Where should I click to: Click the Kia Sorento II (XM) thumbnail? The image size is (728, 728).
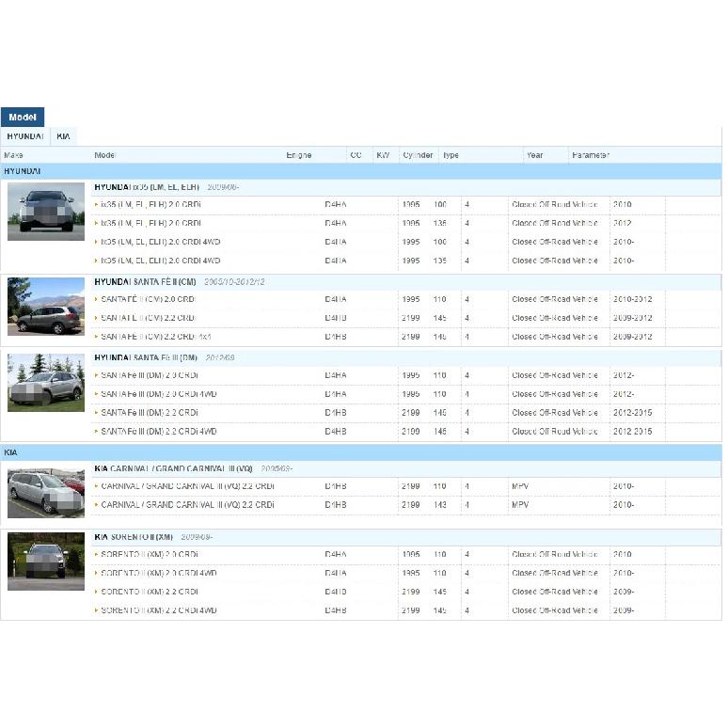point(46,562)
